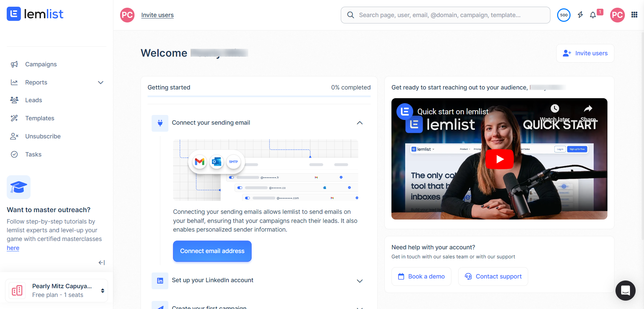Open Tasks in sidebar
644x309 pixels.
coord(33,154)
